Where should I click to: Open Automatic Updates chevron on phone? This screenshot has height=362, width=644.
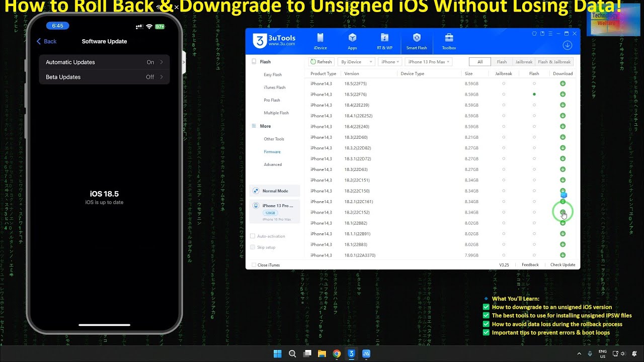[x=162, y=62]
